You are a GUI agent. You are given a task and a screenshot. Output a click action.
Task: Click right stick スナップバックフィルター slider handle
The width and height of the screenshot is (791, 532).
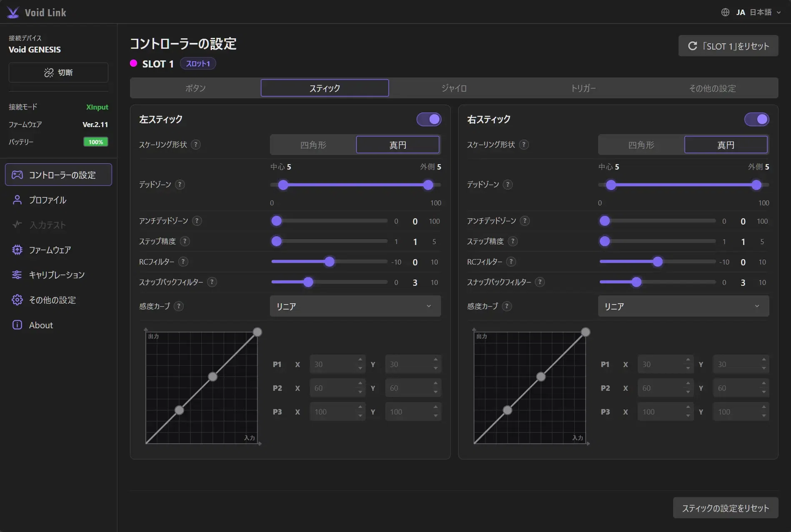636,282
